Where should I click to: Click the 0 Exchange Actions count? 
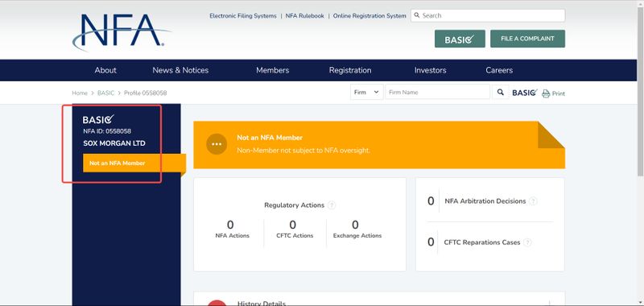tap(355, 225)
